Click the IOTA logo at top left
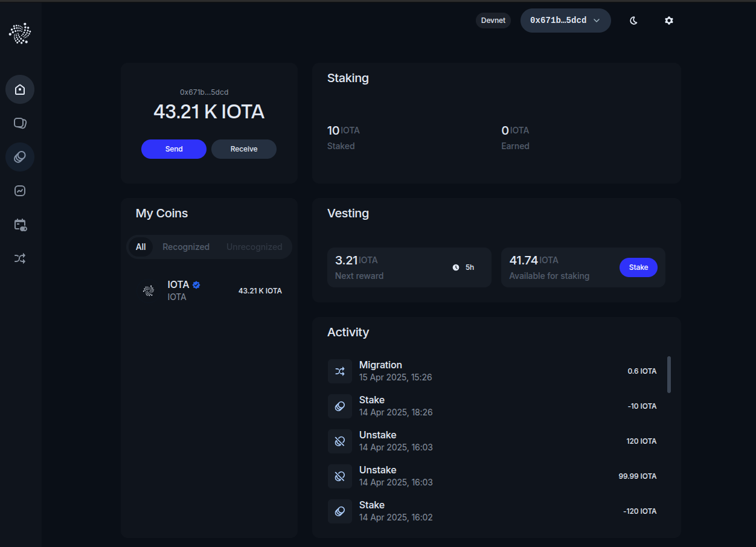This screenshot has width=756, height=547. (x=20, y=33)
